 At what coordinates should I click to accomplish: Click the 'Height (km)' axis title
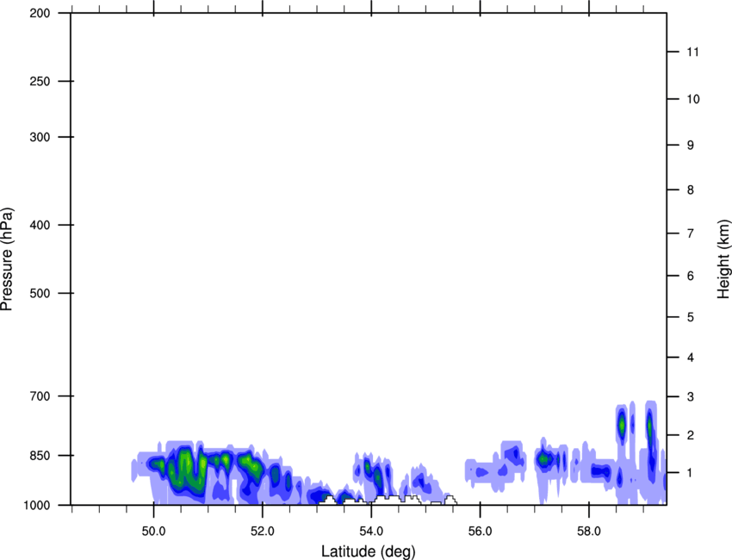coord(723,259)
